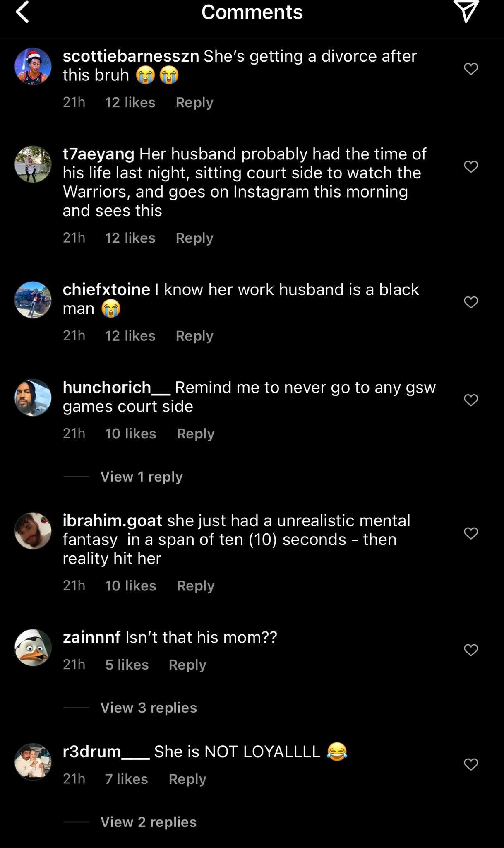
Task: Like scottiebarnesszn's comment with the heart
Action: (x=471, y=69)
